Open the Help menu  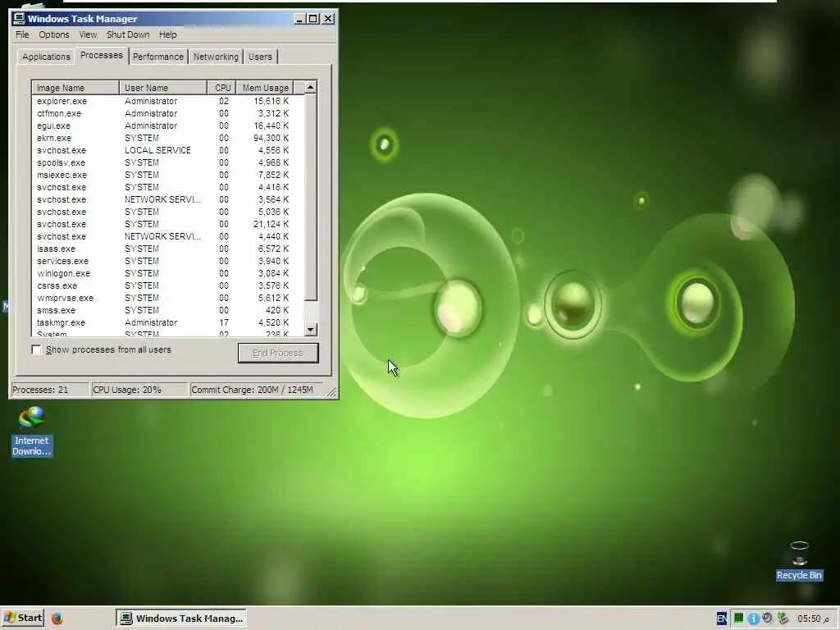[167, 34]
